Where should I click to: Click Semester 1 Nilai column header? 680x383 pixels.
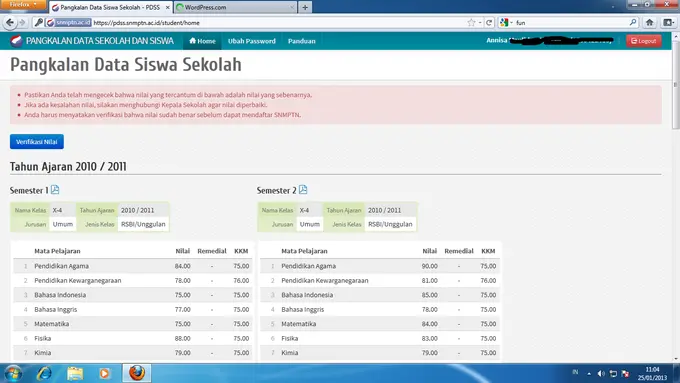click(183, 251)
